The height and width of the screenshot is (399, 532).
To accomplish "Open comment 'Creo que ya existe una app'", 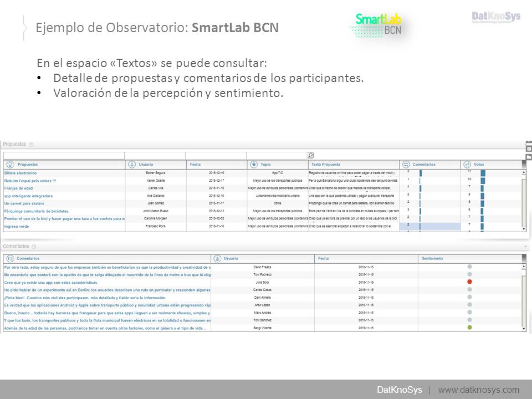I will (x=51, y=283).
